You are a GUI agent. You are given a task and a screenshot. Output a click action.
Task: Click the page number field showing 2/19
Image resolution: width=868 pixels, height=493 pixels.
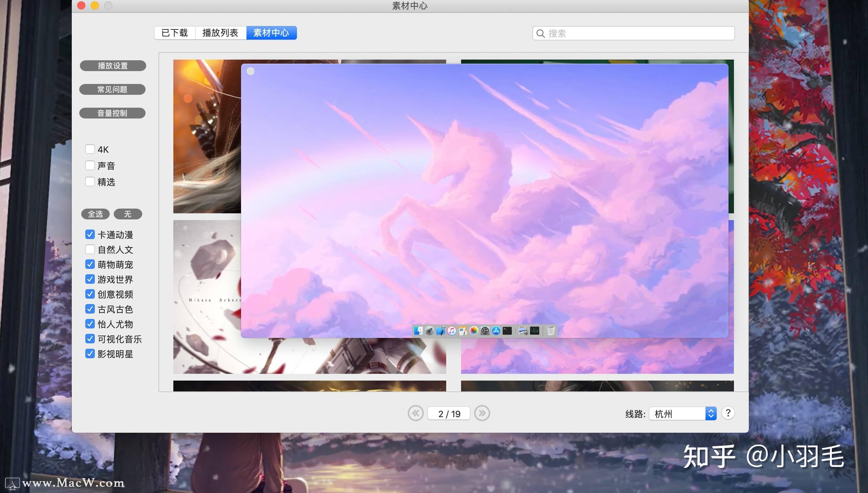(449, 413)
